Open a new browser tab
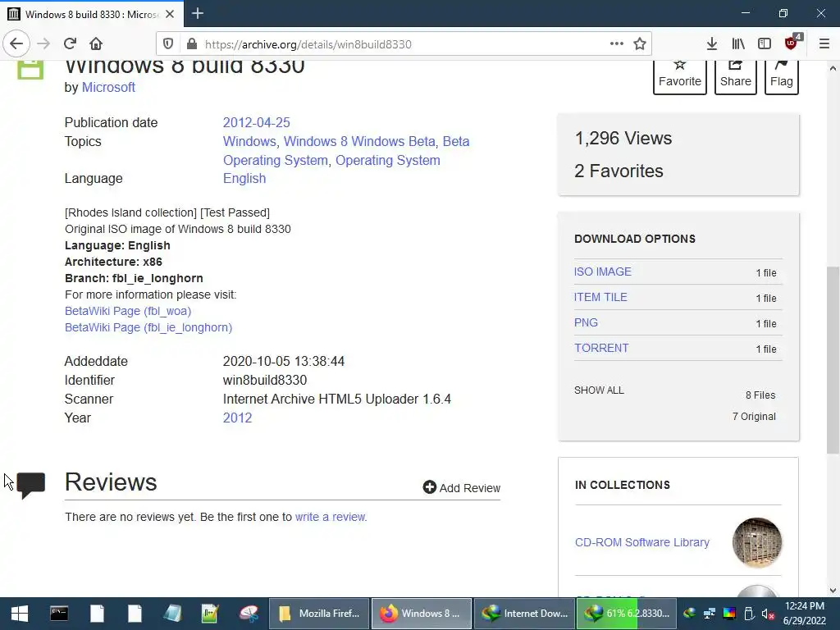Screen dimensions: 840x630 198,13
